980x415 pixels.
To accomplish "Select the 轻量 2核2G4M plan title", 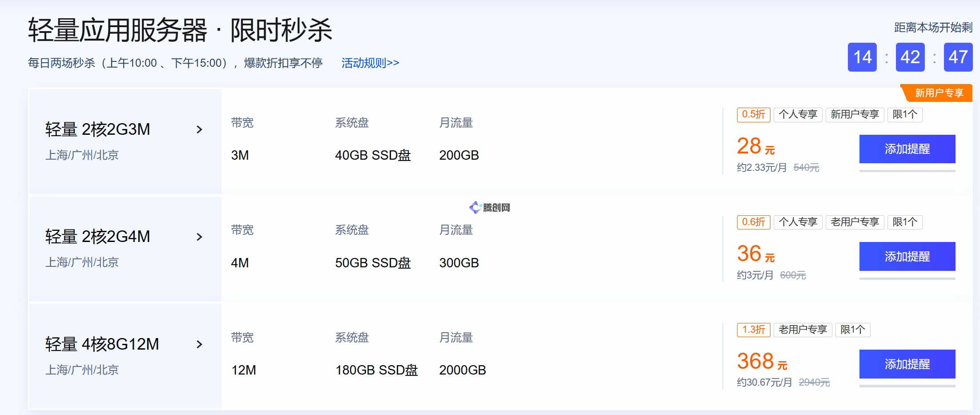I will pyautogui.click(x=97, y=237).
